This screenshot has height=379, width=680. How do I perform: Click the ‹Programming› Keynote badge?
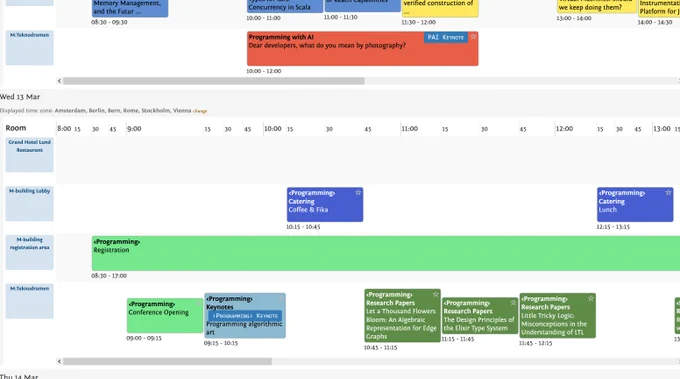click(x=245, y=316)
